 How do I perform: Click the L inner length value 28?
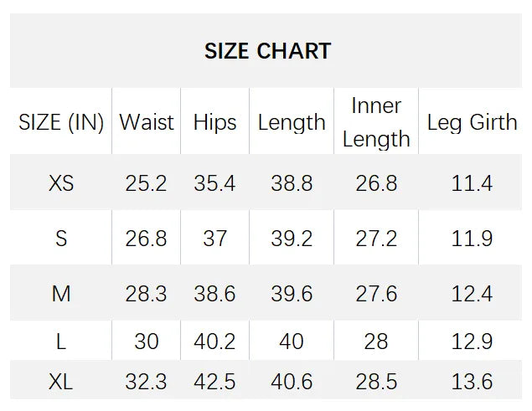coord(376,342)
